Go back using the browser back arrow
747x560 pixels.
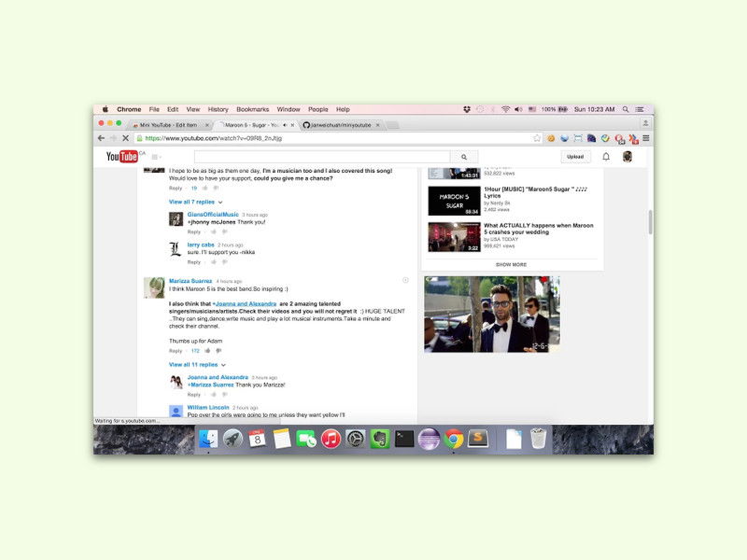[101, 138]
